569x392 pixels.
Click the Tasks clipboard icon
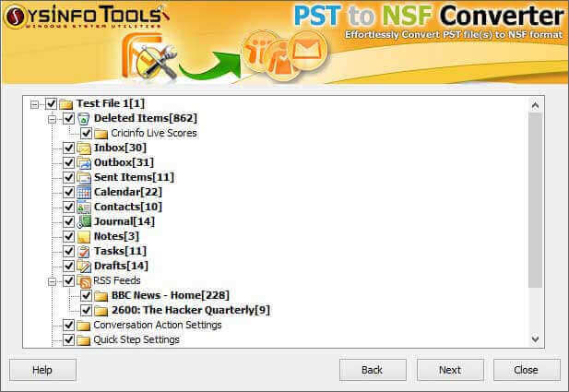(84, 252)
